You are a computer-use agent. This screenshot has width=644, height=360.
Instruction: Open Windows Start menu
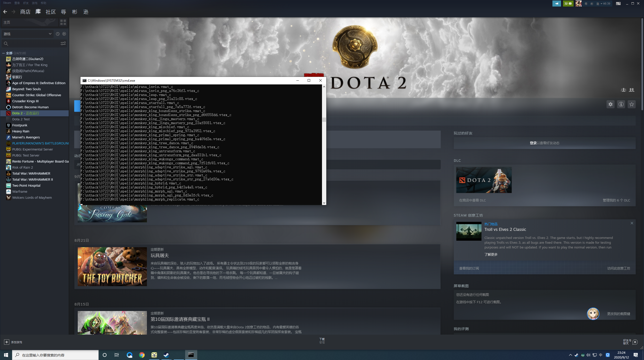(6, 355)
